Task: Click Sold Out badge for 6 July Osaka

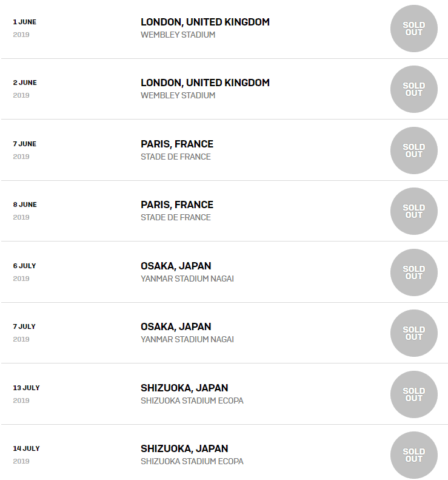Action: pos(413,272)
